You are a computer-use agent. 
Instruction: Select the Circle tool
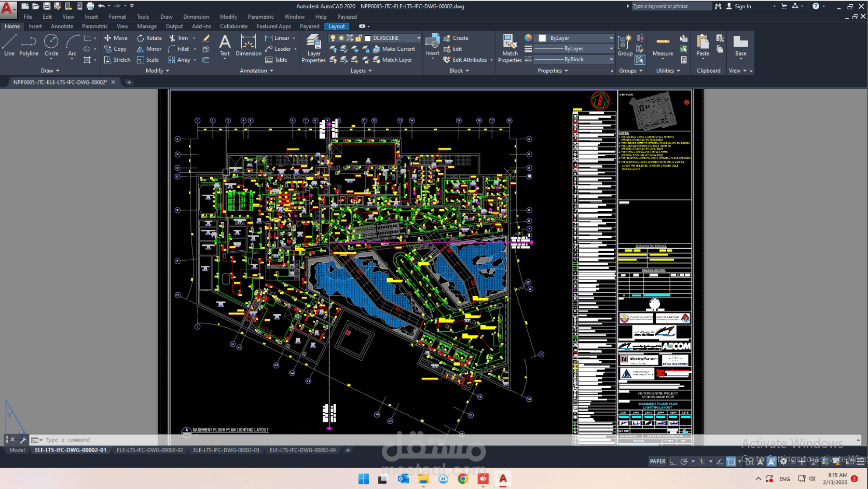pos(51,45)
